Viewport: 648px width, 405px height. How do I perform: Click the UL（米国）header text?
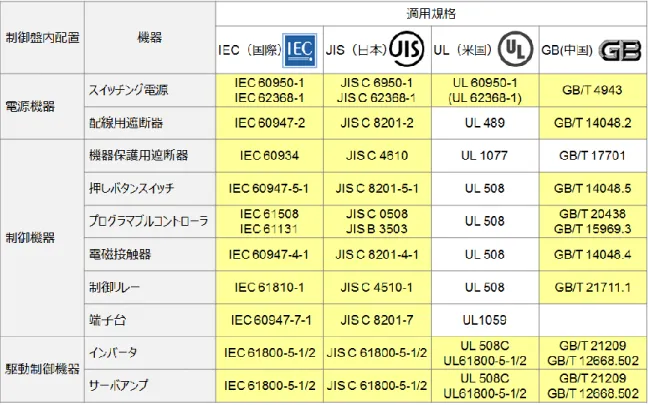coord(462,50)
